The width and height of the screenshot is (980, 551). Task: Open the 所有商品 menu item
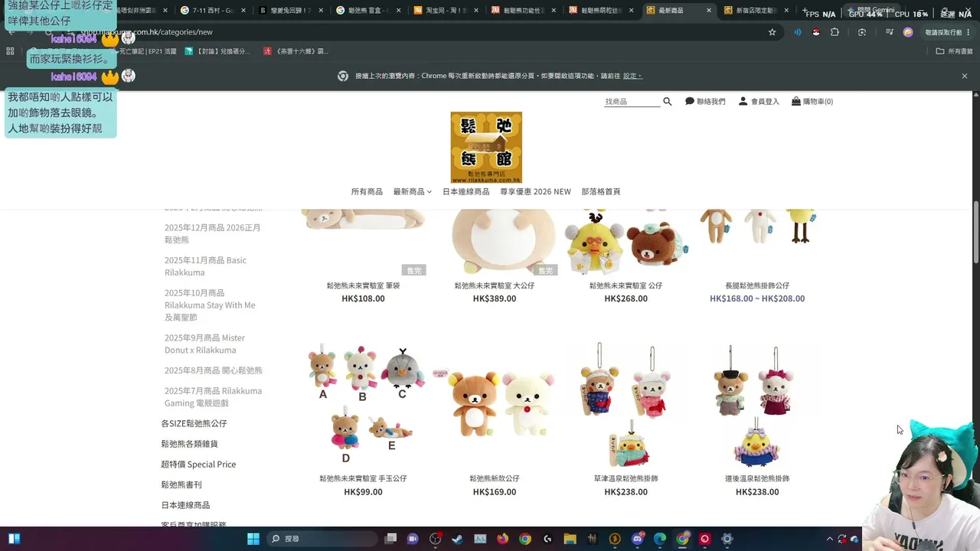point(367,191)
